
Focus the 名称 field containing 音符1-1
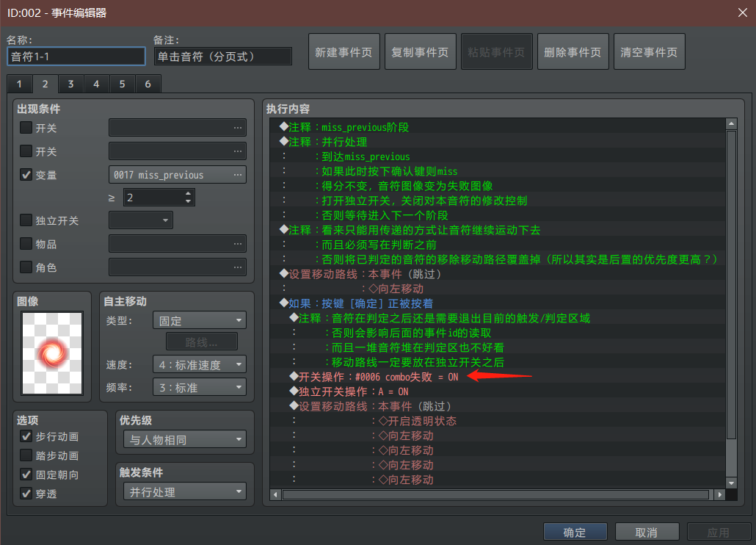pos(76,57)
